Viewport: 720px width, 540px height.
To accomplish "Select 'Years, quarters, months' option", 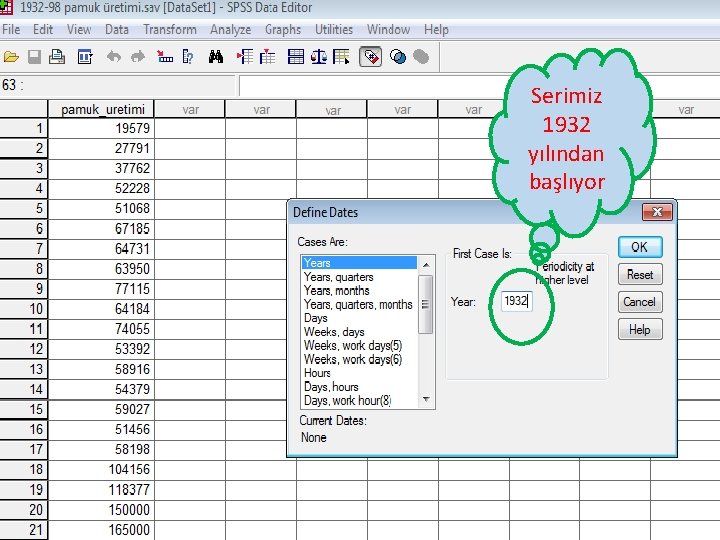I will pos(358,304).
